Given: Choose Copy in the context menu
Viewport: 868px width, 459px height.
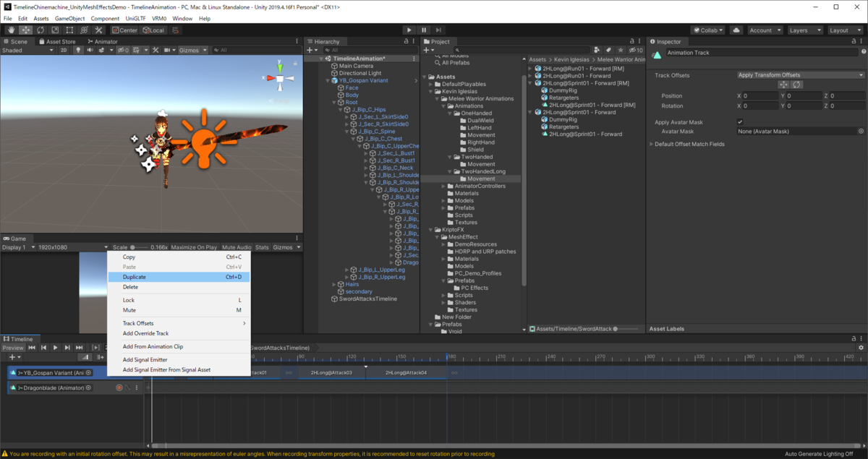Looking at the screenshot, I should [178, 257].
